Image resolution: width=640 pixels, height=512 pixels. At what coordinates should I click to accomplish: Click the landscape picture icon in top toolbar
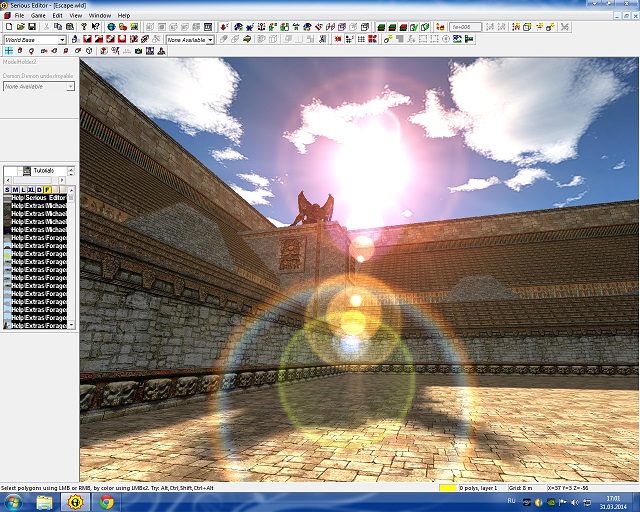pyautogui.click(x=134, y=27)
